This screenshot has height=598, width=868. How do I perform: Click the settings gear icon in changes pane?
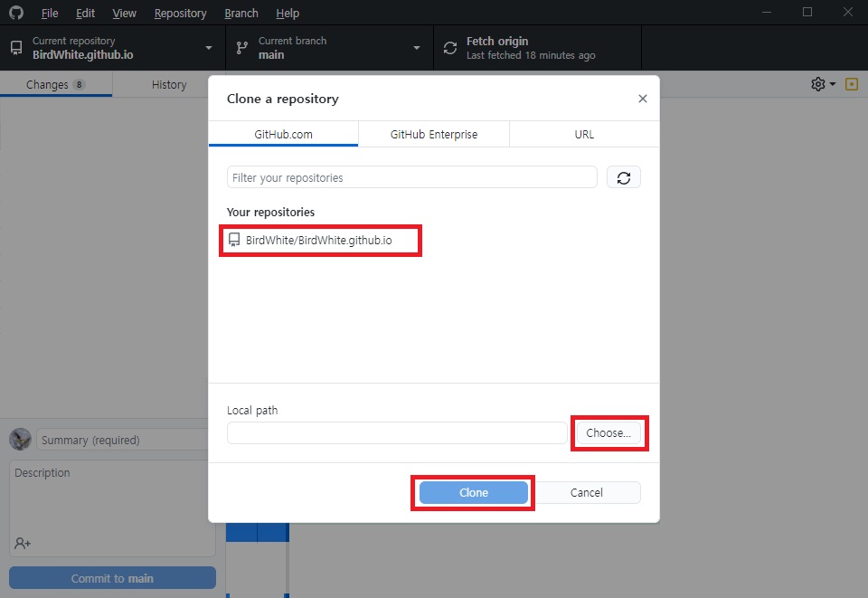(x=817, y=84)
